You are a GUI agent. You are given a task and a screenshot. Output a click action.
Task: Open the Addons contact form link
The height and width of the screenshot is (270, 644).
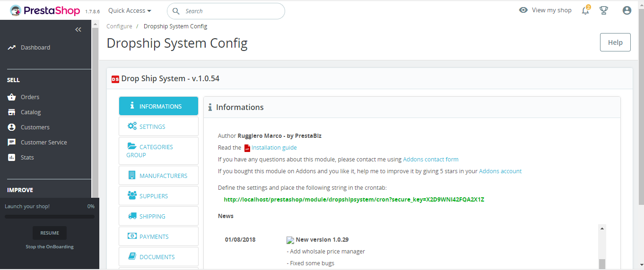(x=431, y=160)
